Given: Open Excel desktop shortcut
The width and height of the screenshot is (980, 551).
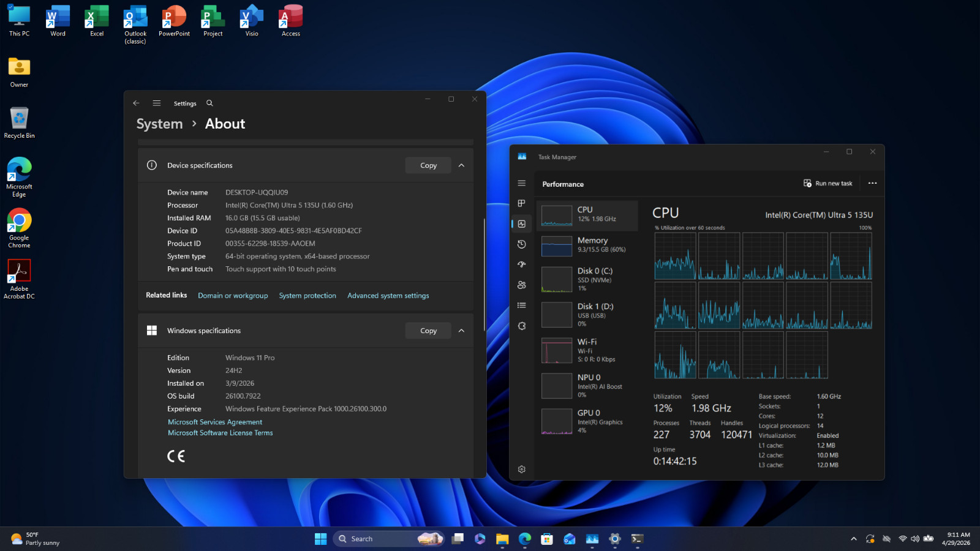Looking at the screenshot, I should pos(97,21).
